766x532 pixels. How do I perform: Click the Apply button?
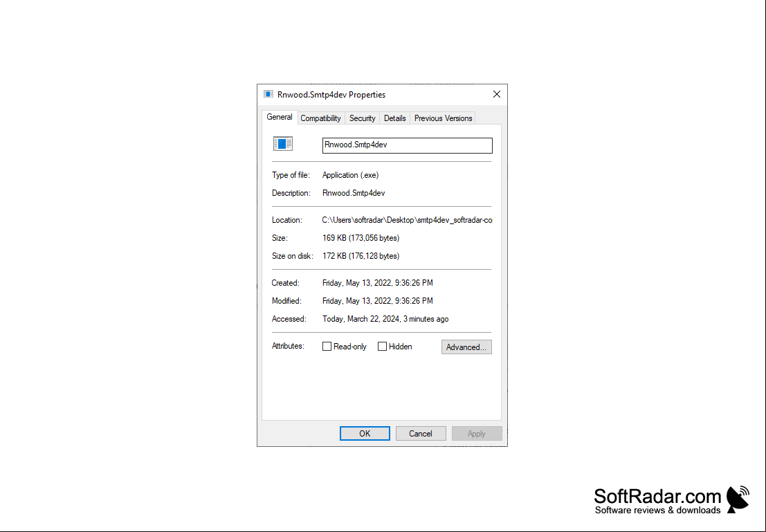pos(477,433)
